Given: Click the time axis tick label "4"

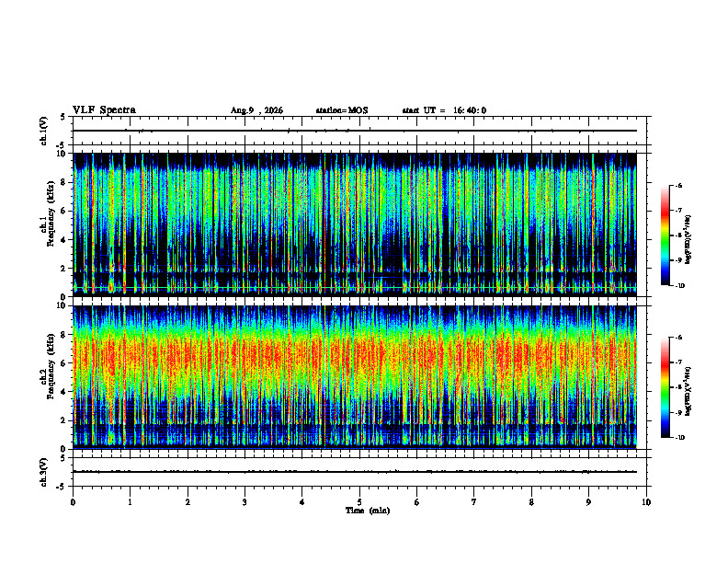Looking at the screenshot, I should (302, 502).
